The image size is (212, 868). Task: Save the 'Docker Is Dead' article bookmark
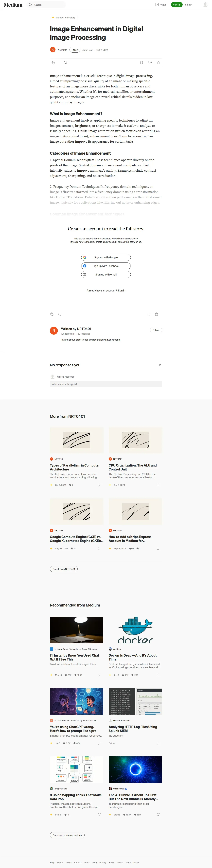[158, 675]
